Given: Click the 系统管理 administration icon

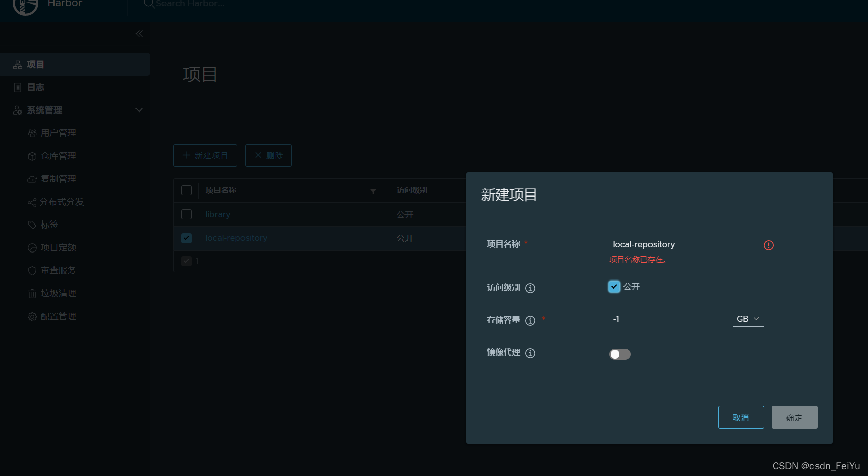Looking at the screenshot, I should pyautogui.click(x=18, y=110).
